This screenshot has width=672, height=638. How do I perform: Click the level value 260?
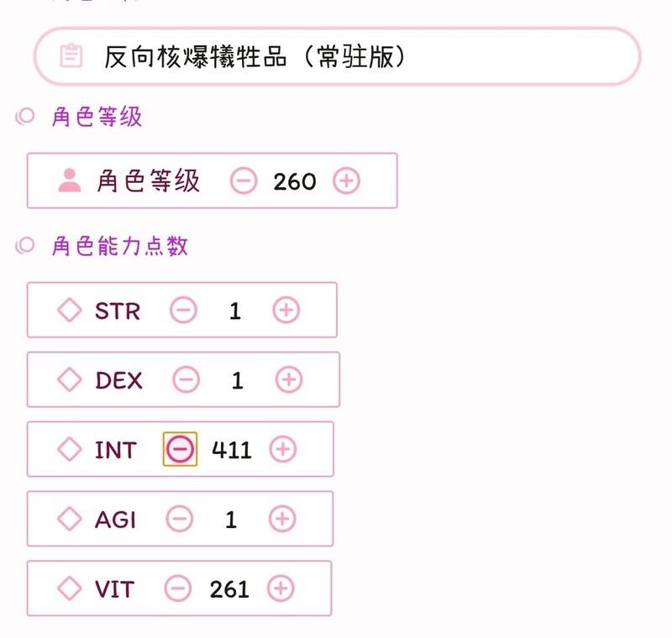pyautogui.click(x=295, y=180)
